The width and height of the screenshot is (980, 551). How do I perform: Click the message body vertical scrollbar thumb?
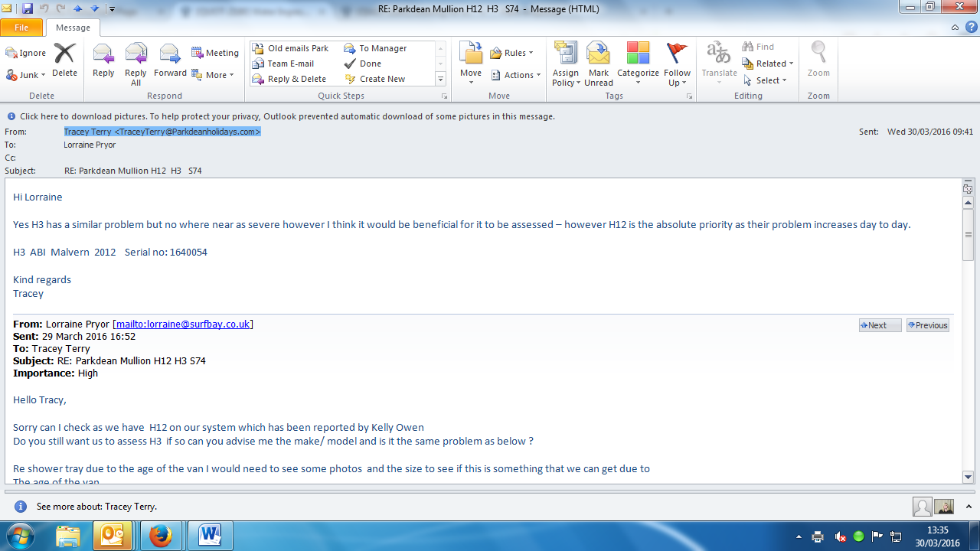pos(968,235)
